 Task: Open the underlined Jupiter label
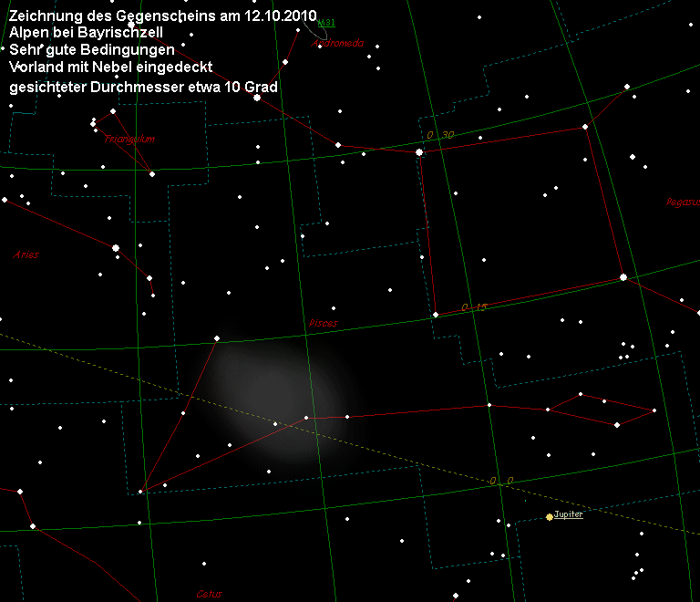(x=569, y=514)
